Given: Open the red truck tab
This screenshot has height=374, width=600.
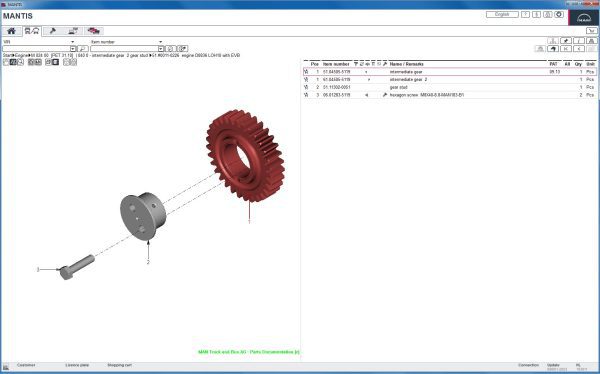Looking at the screenshot, I should click(93, 31).
